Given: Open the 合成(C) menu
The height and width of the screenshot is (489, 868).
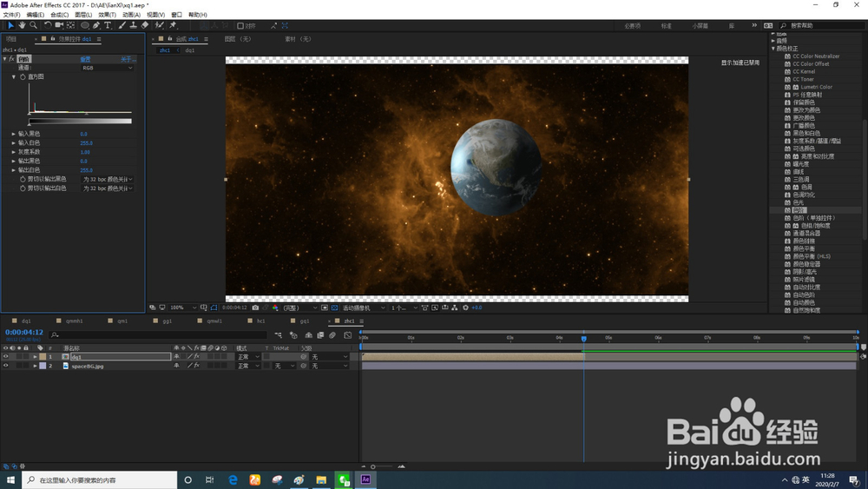Looking at the screenshot, I should tap(59, 15).
